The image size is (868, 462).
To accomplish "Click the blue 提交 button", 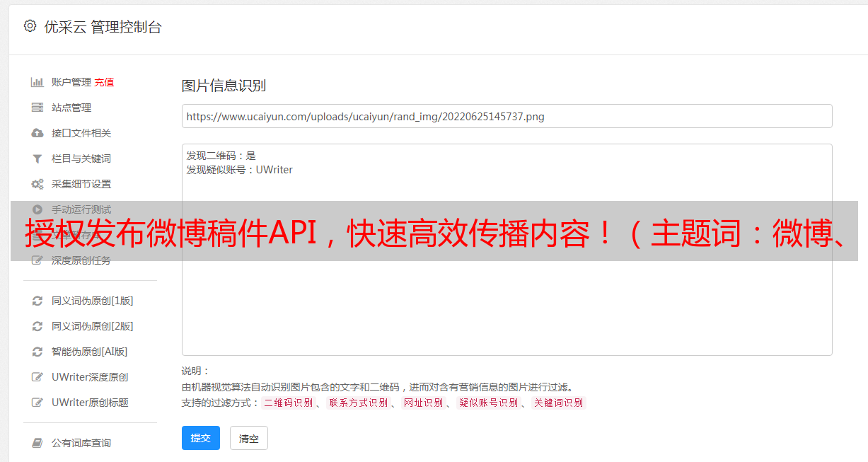I will [201, 438].
